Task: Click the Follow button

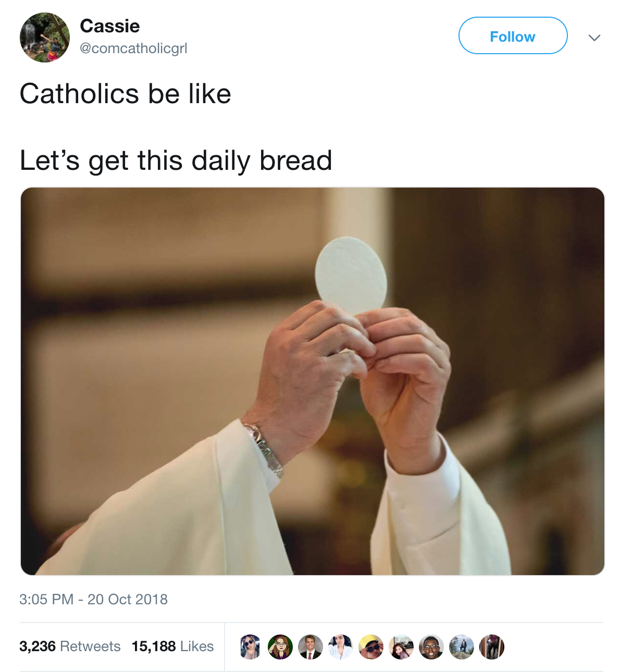Action: coord(512,35)
